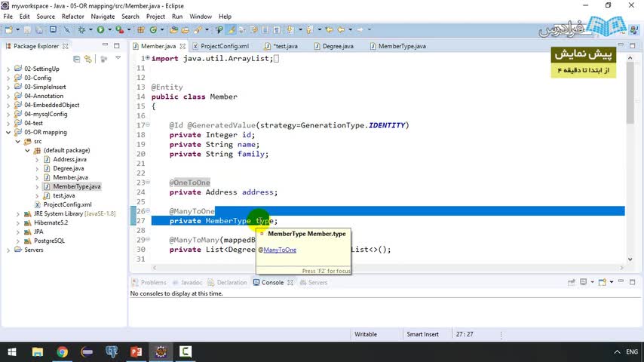Click the Debug bug icon in toolbar
The height and width of the screenshot is (362, 644).
(81, 29)
